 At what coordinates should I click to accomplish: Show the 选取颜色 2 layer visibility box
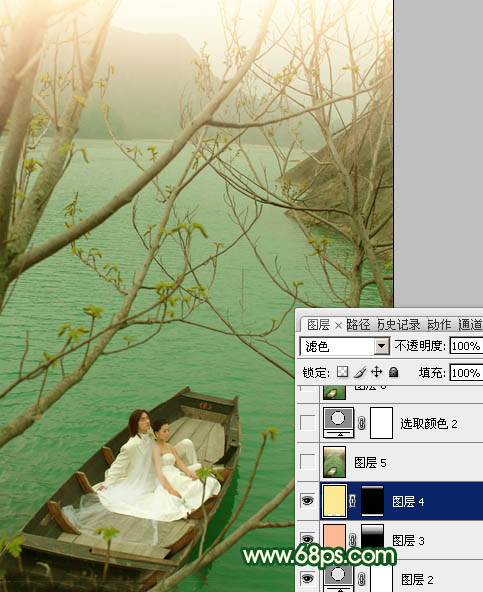coord(307,423)
